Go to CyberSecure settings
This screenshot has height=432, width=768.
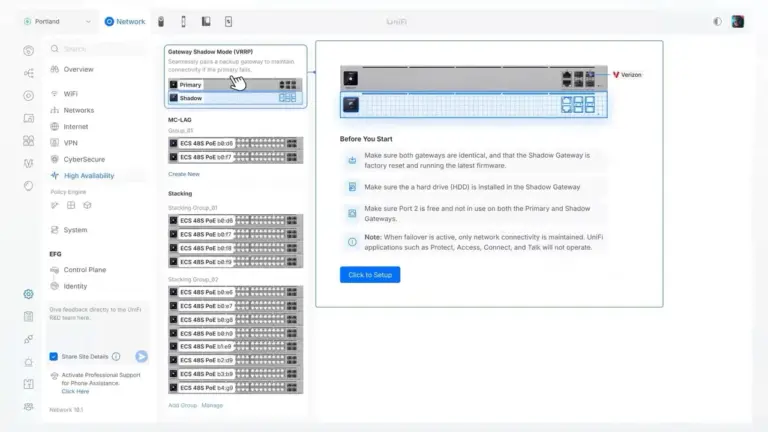tap(84, 159)
